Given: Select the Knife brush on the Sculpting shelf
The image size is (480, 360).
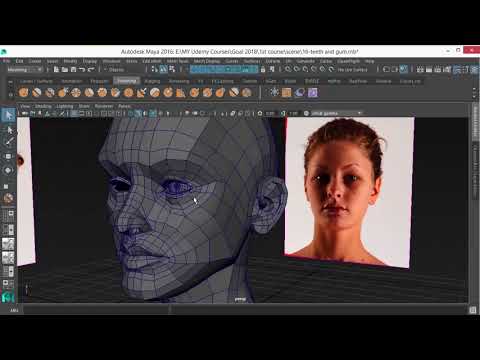Looking at the screenshot, I should [194, 92].
